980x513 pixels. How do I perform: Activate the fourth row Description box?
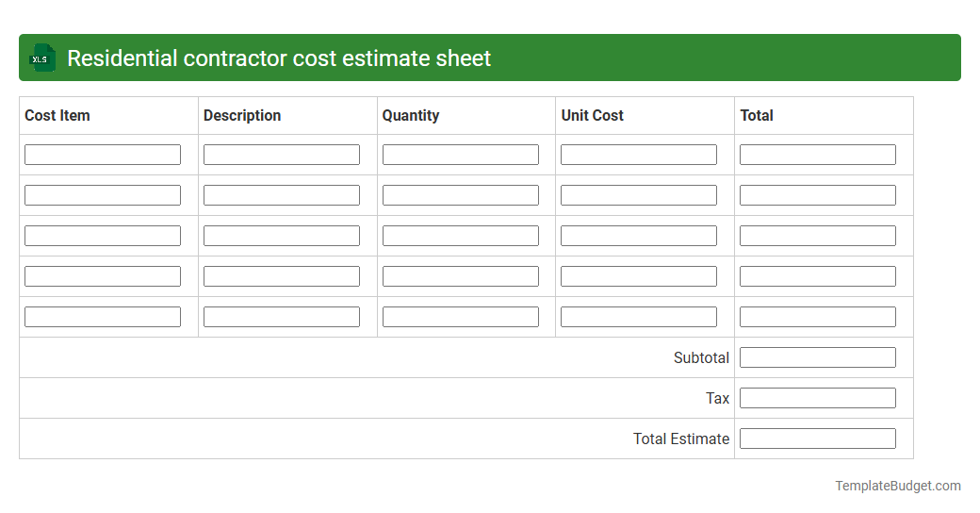tap(281, 276)
